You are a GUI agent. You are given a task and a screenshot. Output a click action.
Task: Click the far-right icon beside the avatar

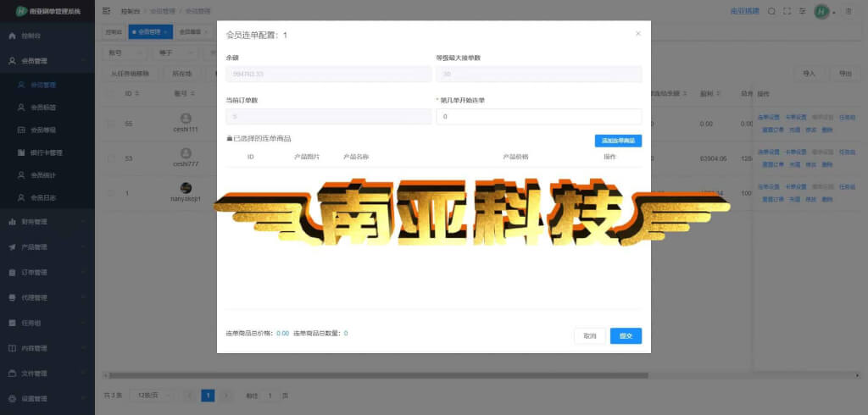coord(849,11)
